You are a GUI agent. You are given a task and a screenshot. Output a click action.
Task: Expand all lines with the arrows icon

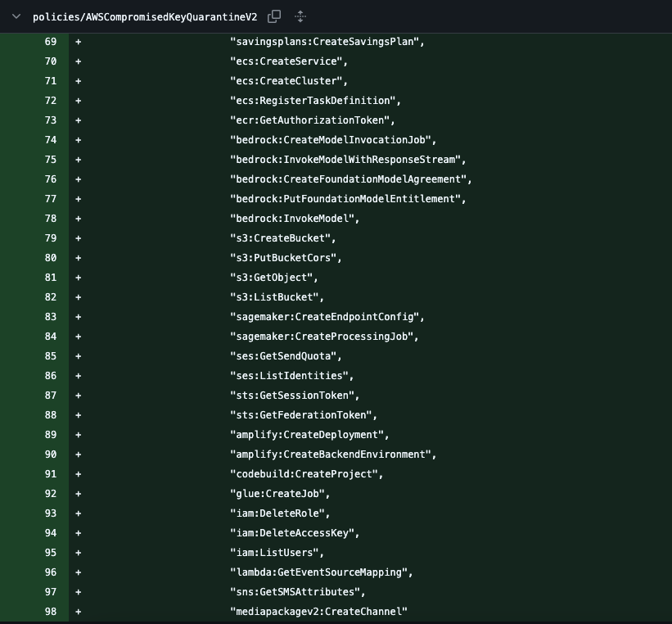[300, 16]
